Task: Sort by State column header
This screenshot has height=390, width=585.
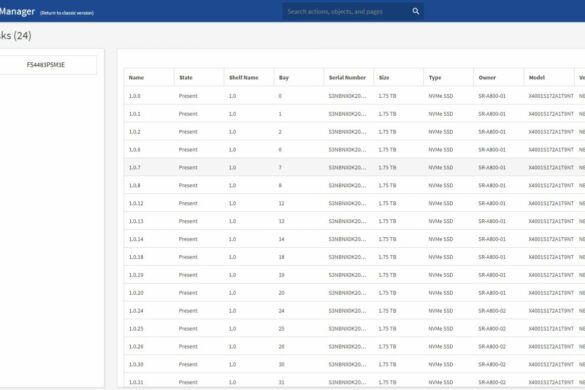Action: click(x=186, y=78)
